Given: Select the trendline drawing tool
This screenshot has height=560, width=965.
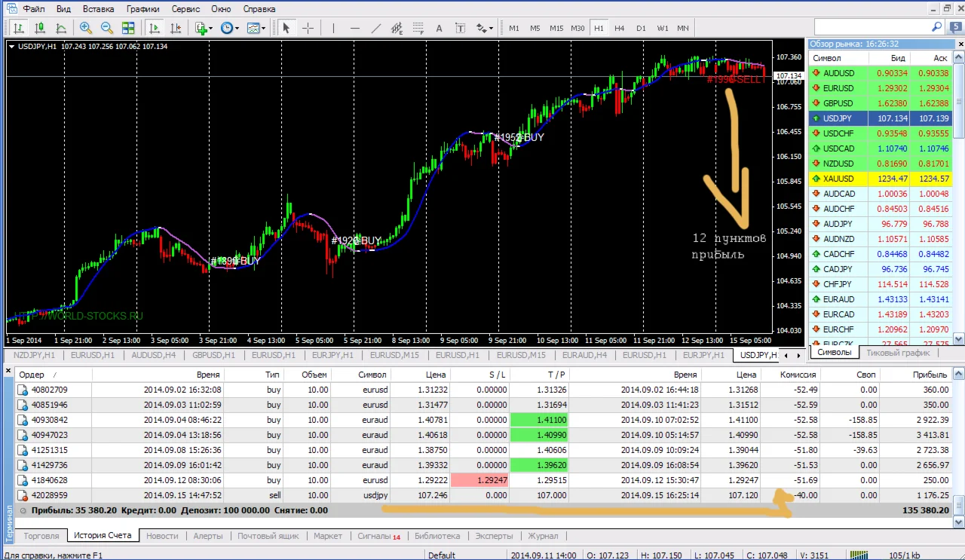Looking at the screenshot, I should 376,28.
